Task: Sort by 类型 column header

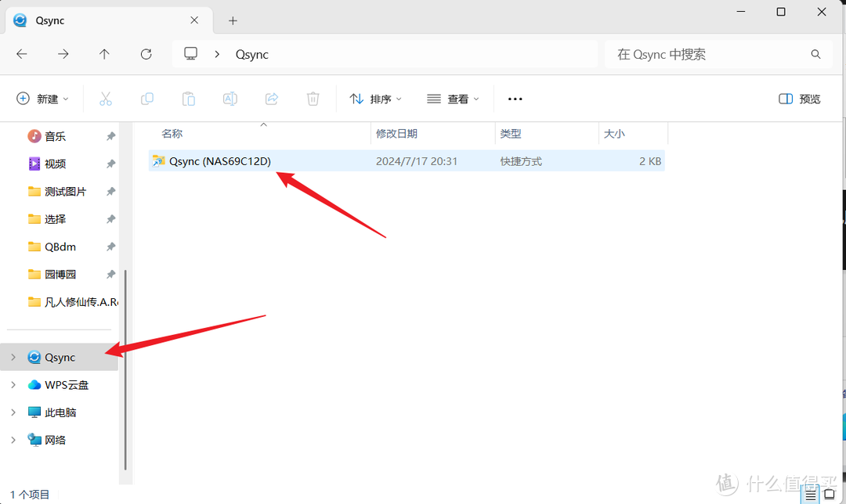Action: point(511,134)
